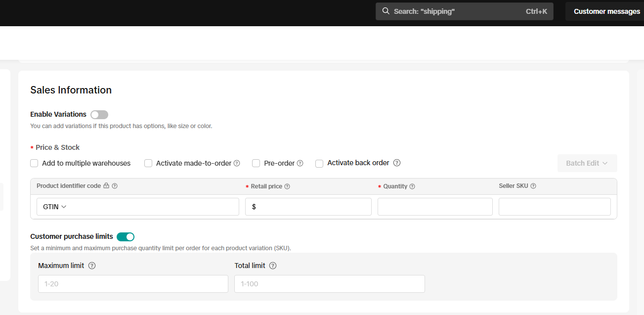Focus the Maximum limit input field
The height and width of the screenshot is (315, 644).
pos(133,284)
